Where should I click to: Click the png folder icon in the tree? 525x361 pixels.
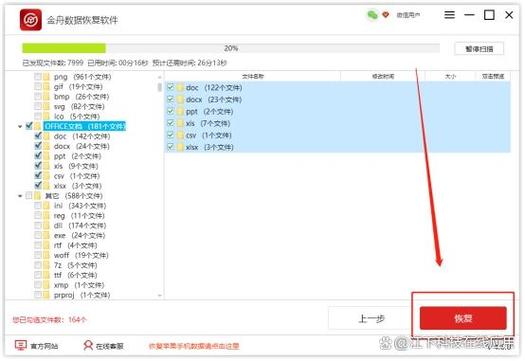46,77
